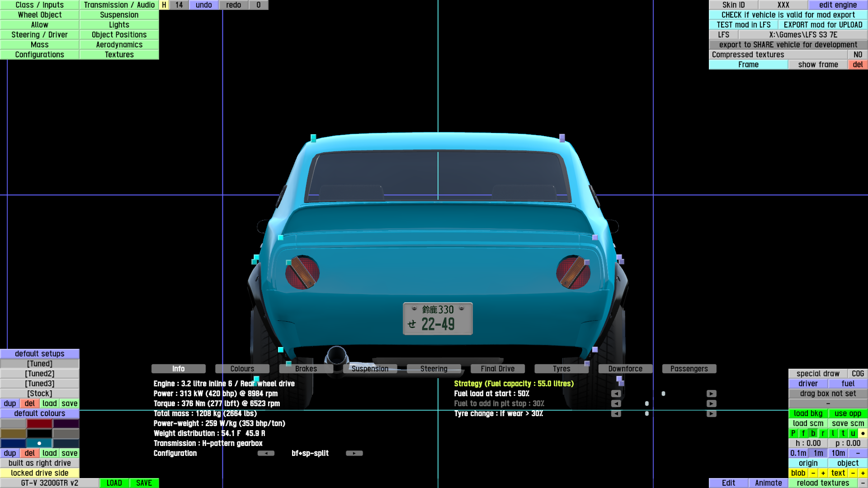
Task: Toggle Compressed textures NO setting
Action: [857, 55]
